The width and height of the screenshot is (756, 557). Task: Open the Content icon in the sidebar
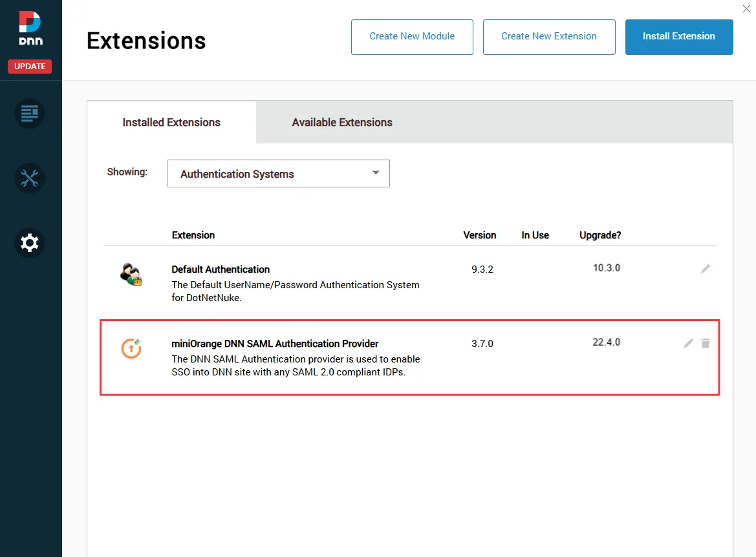[x=30, y=114]
